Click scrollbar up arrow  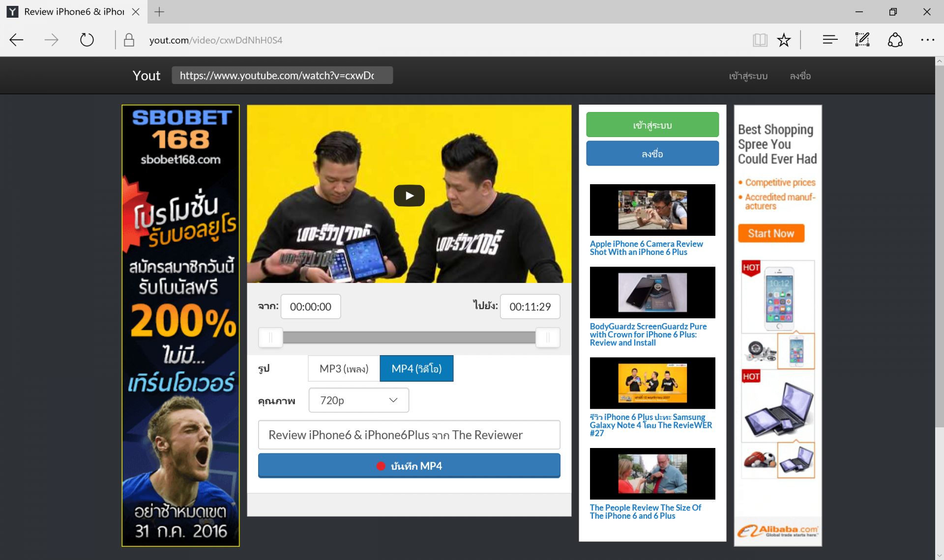point(939,61)
